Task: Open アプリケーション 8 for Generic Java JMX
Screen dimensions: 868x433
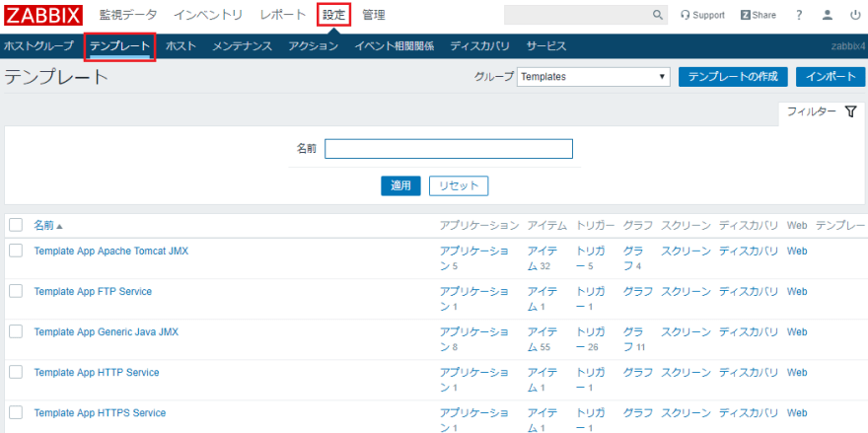Action: pyautogui.click(x=474, y=339)
